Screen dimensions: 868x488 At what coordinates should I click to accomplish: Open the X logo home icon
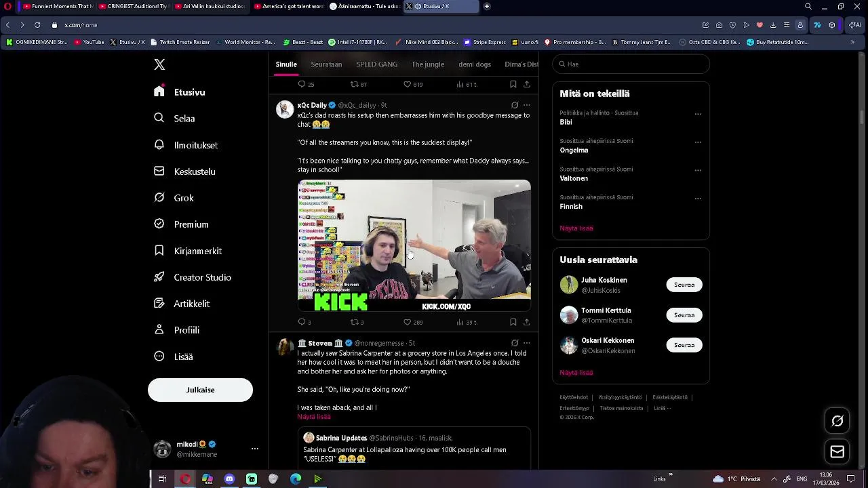point(159,64)
